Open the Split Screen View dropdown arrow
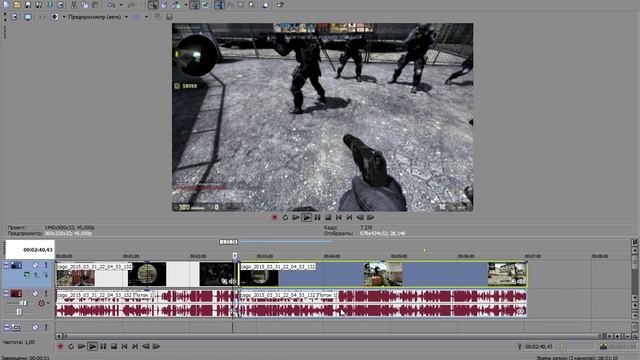Screen dimensions: 640x360 click(x=64, y=17)
